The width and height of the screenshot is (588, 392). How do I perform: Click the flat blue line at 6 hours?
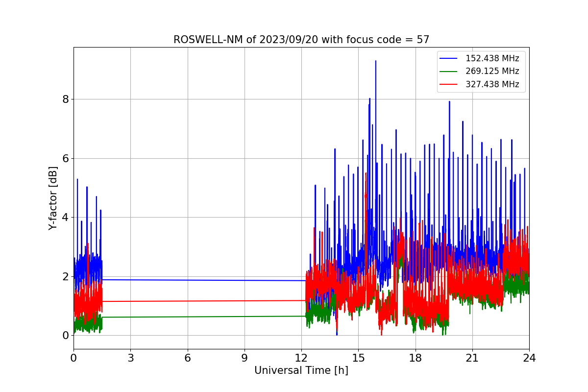pyautogui.click(x=188, y=280)
